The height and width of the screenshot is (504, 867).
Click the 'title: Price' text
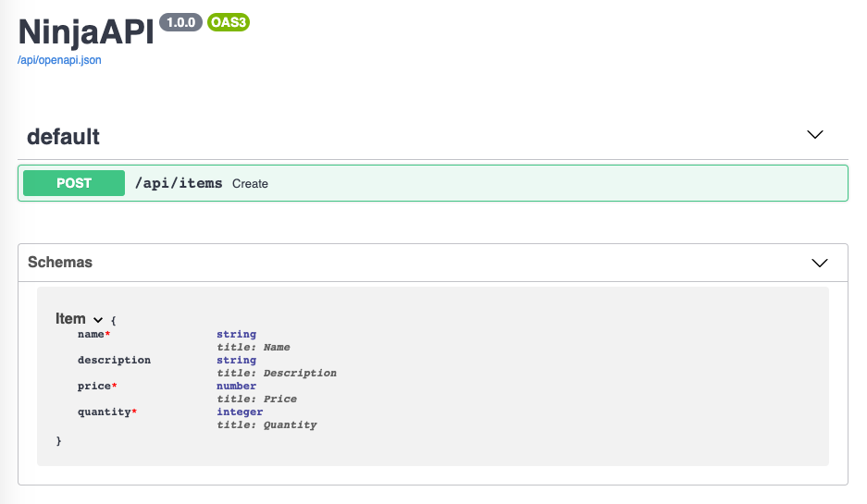pos(256,399)
